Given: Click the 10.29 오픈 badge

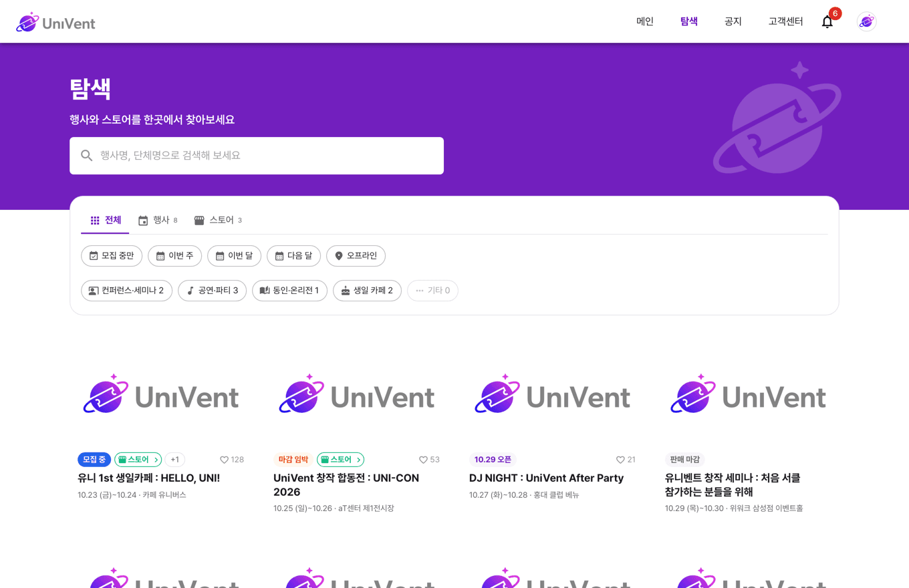Looking at the screenshot, I should [x=493, y=460].
